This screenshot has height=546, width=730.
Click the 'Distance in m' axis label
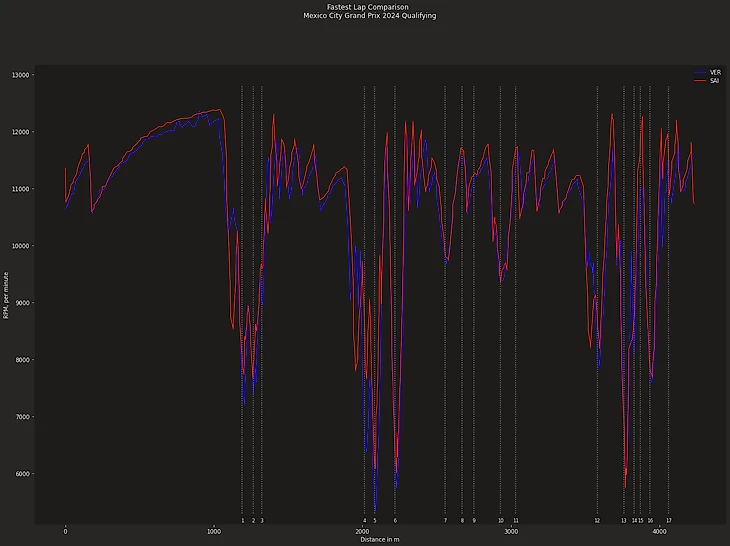point(379,539)
